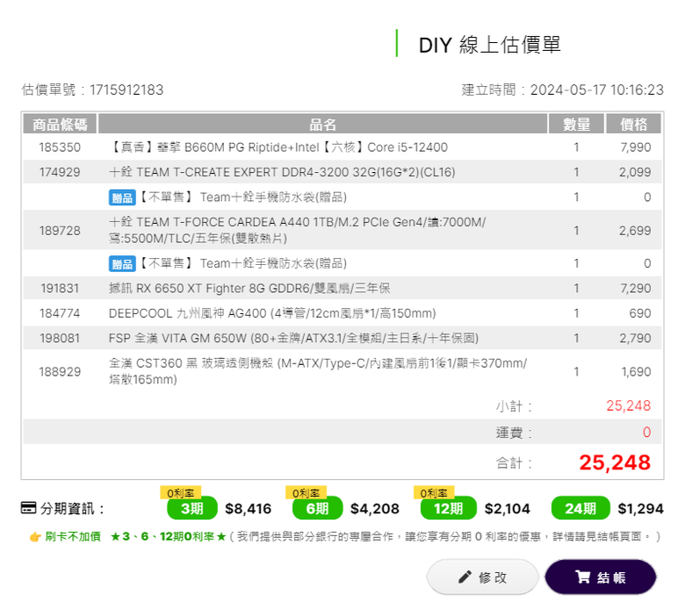Click the TEAM T-FORCE CARDEA A440 1TB item name
685x616 pixels.
point(297,230)
